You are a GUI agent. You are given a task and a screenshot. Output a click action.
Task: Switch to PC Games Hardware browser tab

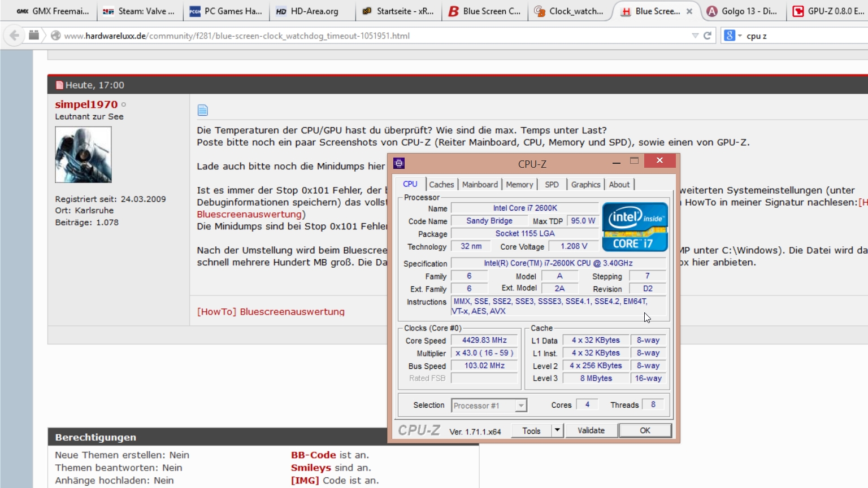point(225,11)
